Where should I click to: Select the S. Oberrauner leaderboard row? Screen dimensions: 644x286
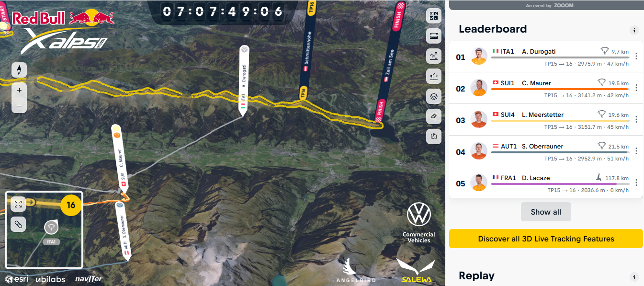pyautogui.click(x=546, y=151)
